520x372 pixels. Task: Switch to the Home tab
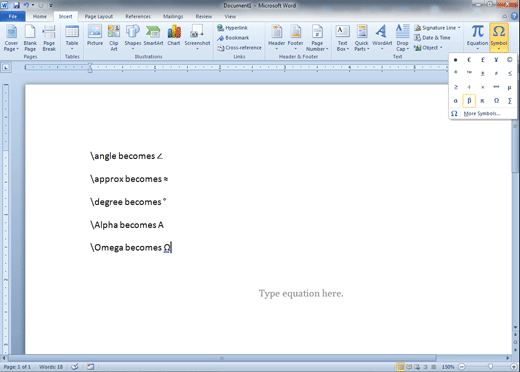point(40,16)
